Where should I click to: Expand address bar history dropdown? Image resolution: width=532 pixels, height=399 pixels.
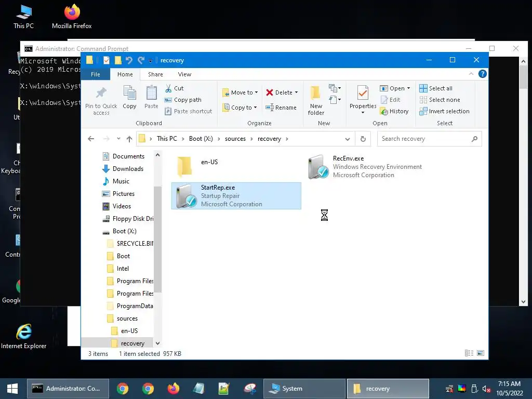click(348, 139)
